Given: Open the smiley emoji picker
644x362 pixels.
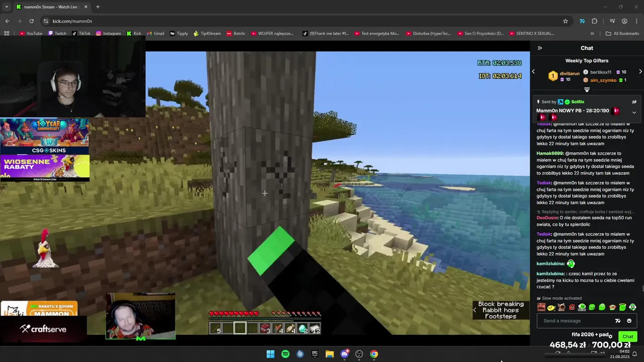Looking at the screenshot, I should [x=629, y=321].
